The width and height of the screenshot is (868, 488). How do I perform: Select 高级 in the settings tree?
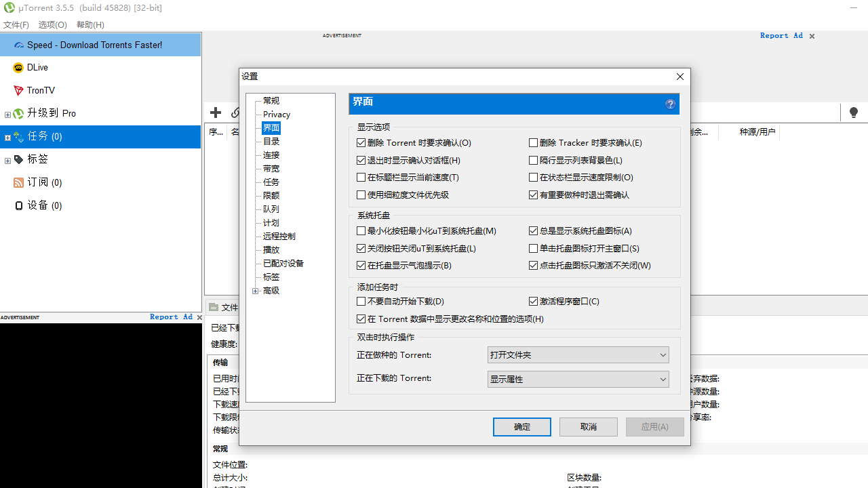click(271, 290)
